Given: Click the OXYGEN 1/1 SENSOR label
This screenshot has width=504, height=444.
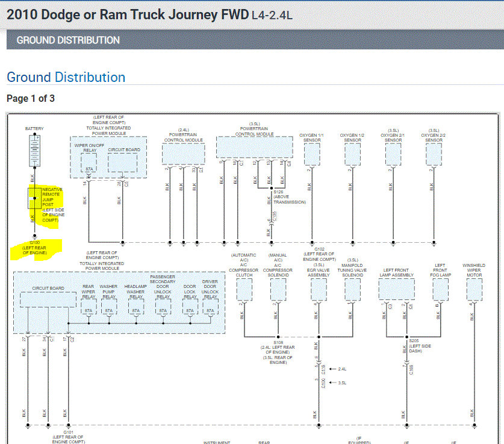Looking at the screenshot, I should [x=311, y=137].
